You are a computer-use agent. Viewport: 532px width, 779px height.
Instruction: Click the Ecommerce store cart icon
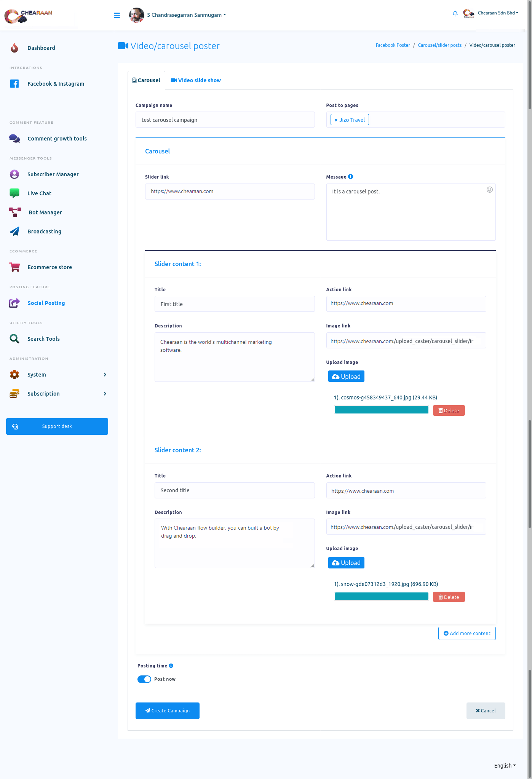(14, 267)
